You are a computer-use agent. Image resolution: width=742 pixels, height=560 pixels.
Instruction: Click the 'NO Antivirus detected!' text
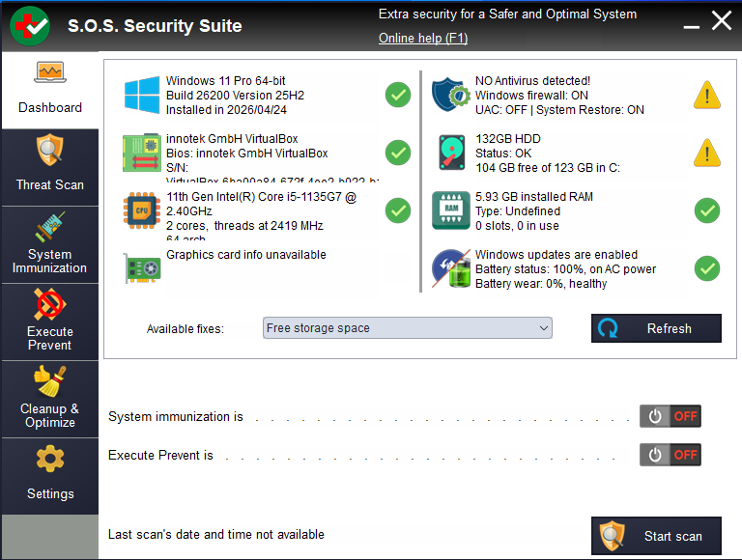[x=532, y=81]
